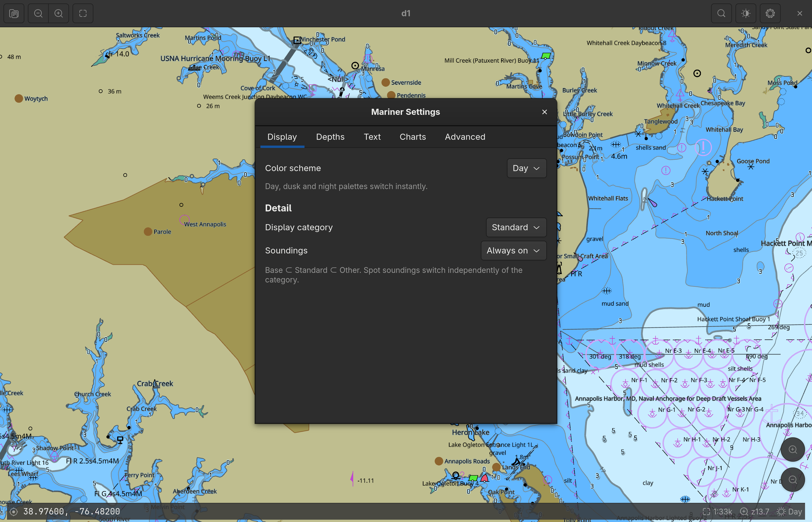The image size is (812, 522).
Task: Open the Display category Standard dropdown
Action: click(516, 227)
